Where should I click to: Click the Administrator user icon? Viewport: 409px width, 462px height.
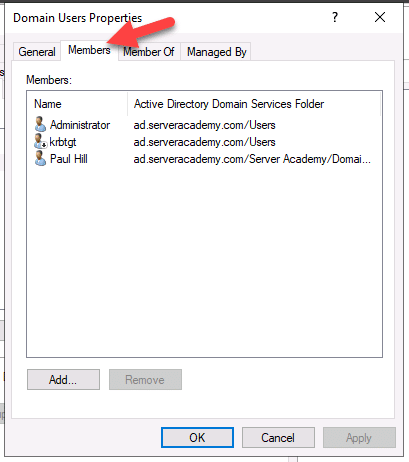point(40,124)
